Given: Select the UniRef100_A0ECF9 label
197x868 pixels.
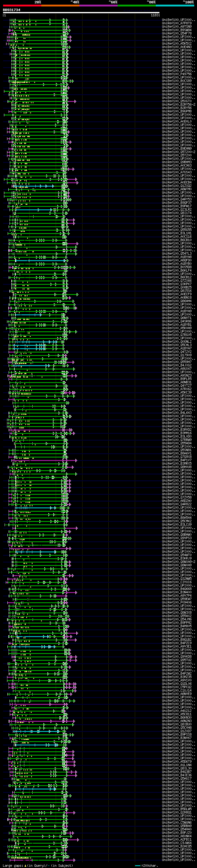Looking at the screenshot, I should pyautogui.click(x=177, y=294).
